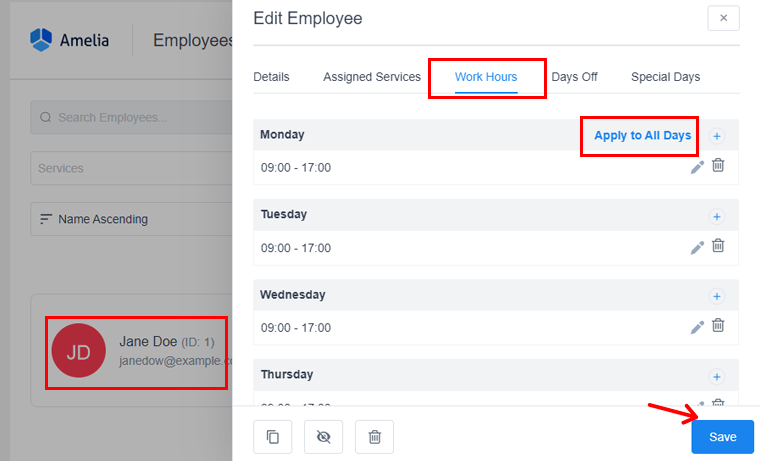The height and width of the screenshot is (461, 760).
Task: Switch to the Days Off tab
Action: coord(574,77)
